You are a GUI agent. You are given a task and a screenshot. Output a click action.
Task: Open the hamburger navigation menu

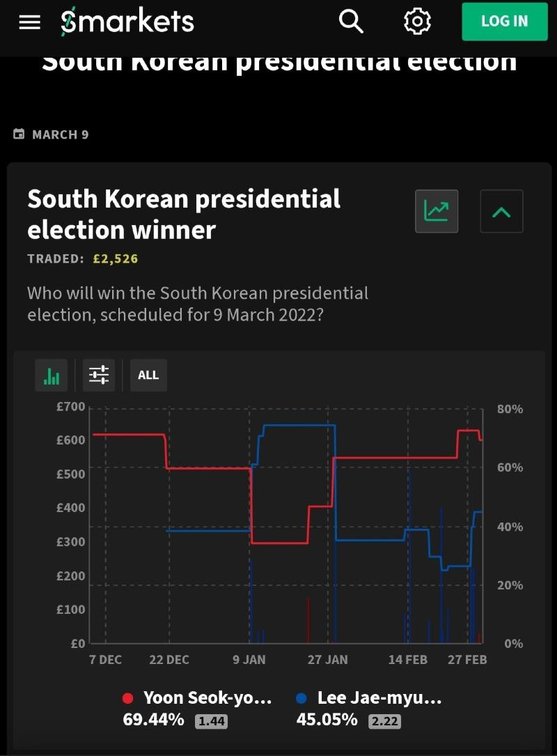(29, 22)
